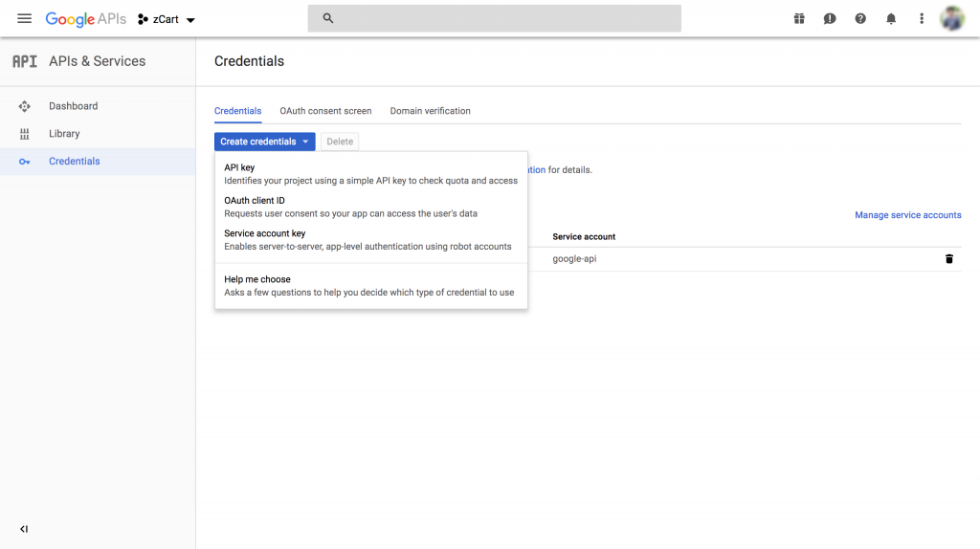Screen dimensions: 980x549
Task: Click the Credentials key icon
Action: coord(24,161)
